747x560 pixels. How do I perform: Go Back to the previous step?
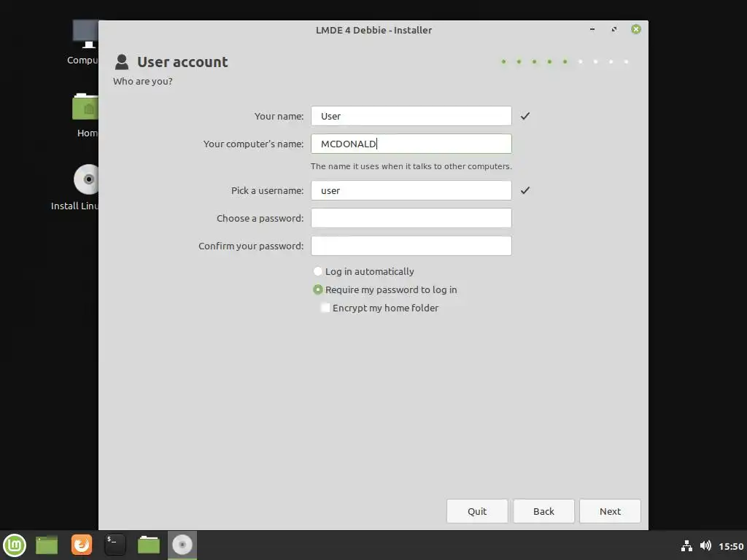543,511
